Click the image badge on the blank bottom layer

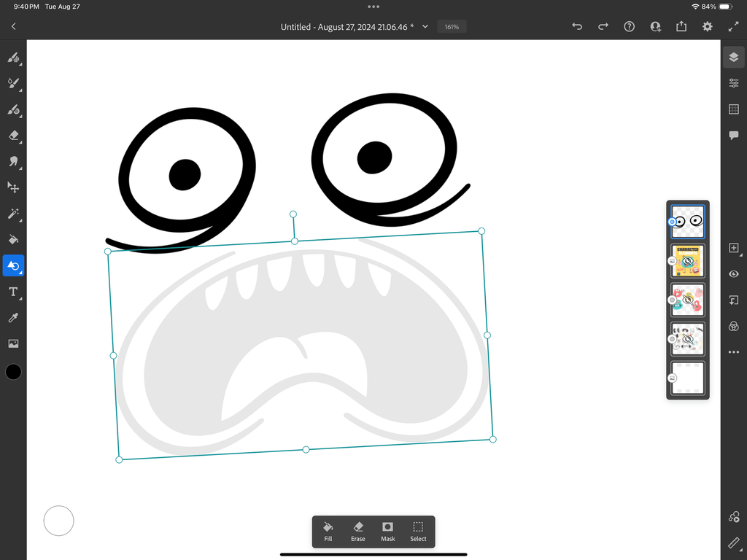click(672, 378)
